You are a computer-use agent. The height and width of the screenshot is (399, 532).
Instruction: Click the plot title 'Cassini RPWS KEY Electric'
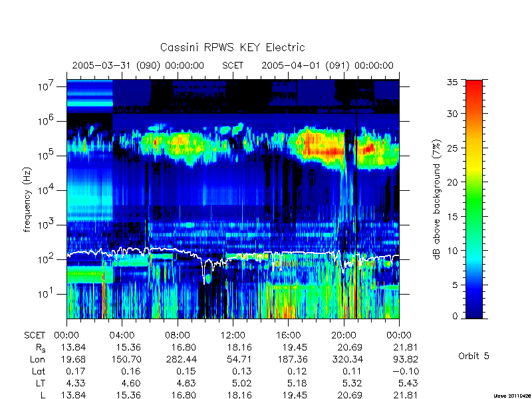(x=232, y=47)
